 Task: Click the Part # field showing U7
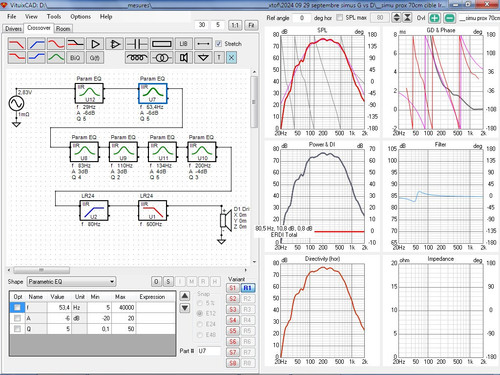tap(209, 351)
